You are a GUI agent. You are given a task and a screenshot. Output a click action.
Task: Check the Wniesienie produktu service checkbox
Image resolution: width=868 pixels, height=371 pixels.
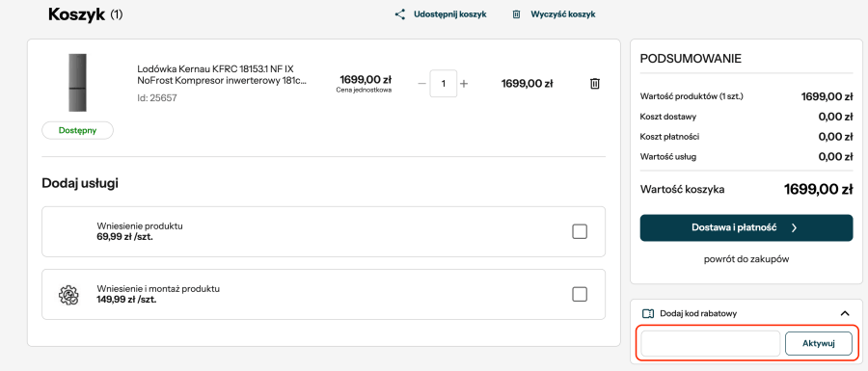point(580,231)
